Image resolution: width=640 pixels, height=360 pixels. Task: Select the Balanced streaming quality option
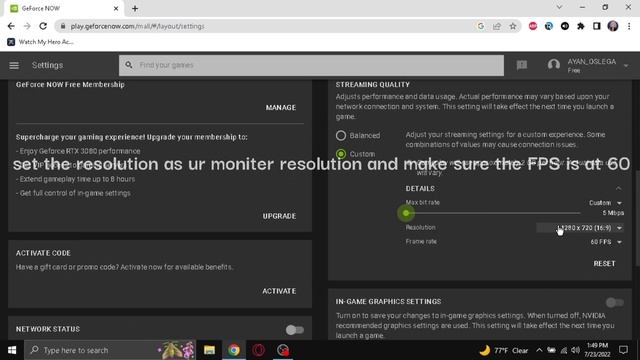coord(341,136)
